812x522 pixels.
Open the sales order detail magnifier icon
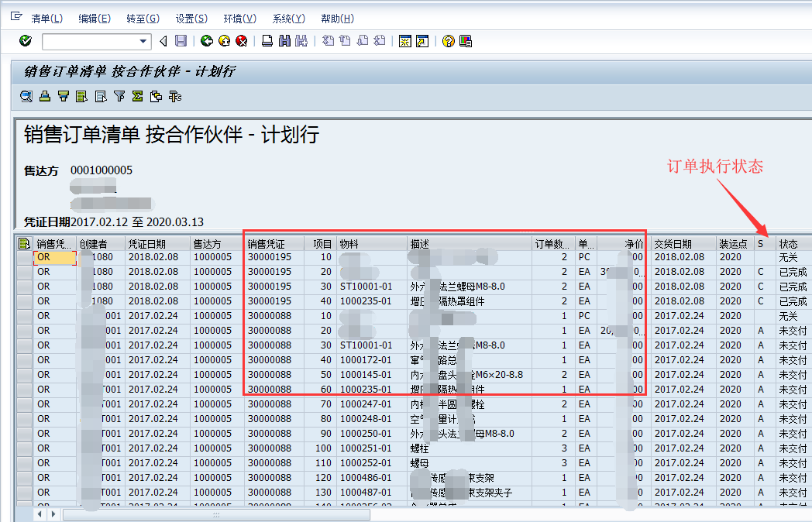point(26,96)
